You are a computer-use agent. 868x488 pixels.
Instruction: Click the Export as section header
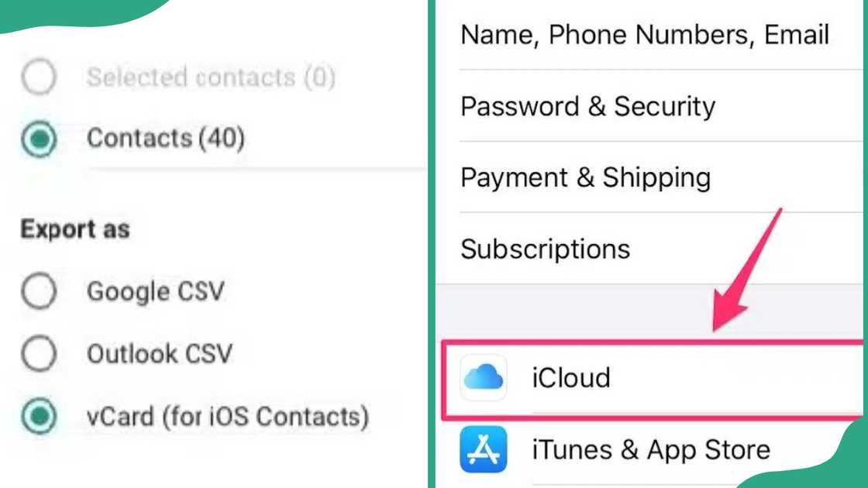[74, 229]
